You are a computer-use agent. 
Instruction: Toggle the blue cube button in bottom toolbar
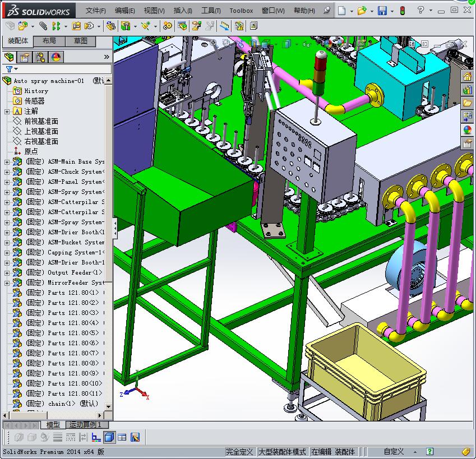coord(109,438)
